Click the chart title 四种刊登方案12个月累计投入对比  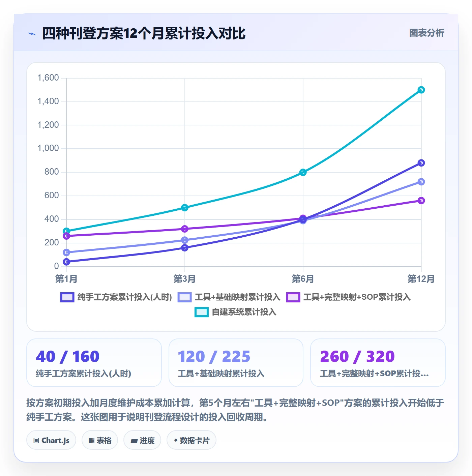pos(144,33)
